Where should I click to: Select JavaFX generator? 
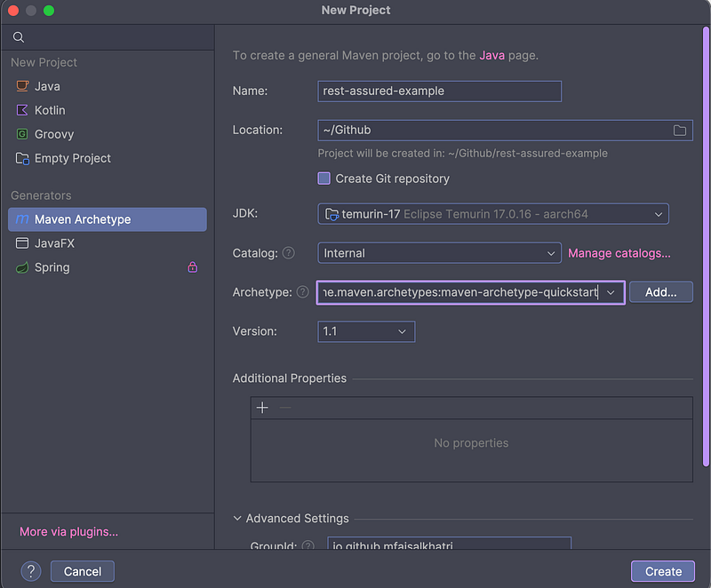point(108,243)
